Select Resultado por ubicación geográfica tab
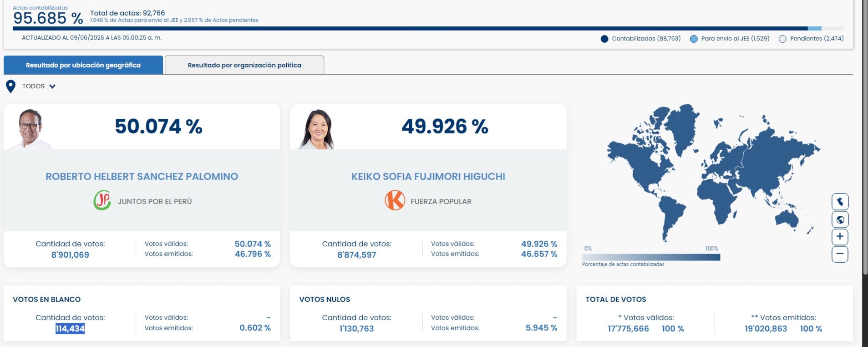This screenshot has height=347, width=868. click(x=83, y=65)
